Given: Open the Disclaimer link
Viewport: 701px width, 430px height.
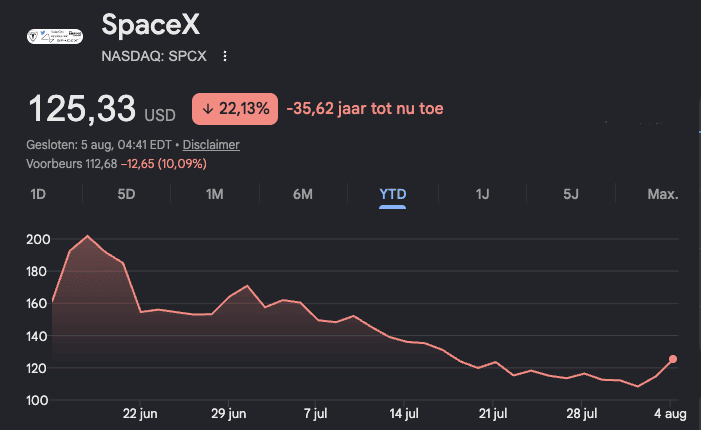Looking at the screenshot, I should (211, 145).
